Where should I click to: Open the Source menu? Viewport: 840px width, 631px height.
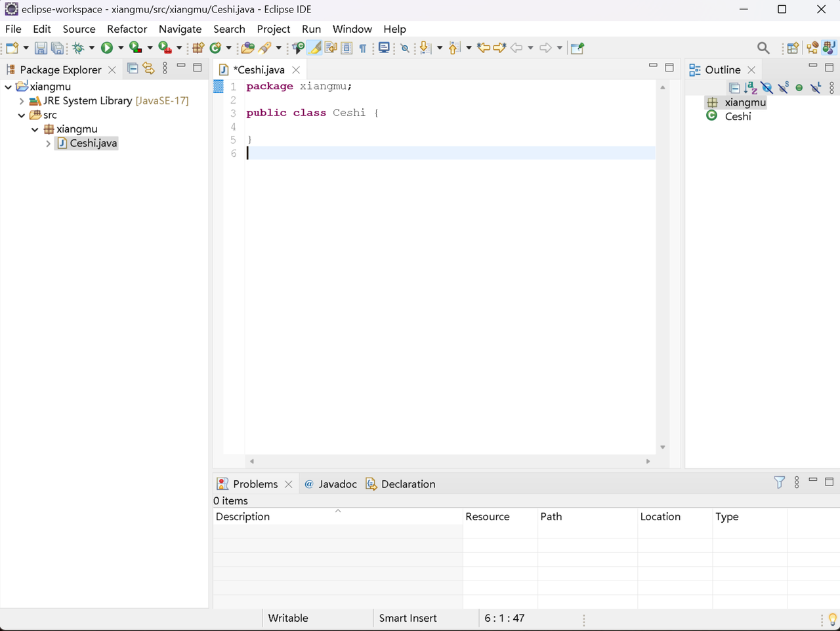tap(79, 29)
